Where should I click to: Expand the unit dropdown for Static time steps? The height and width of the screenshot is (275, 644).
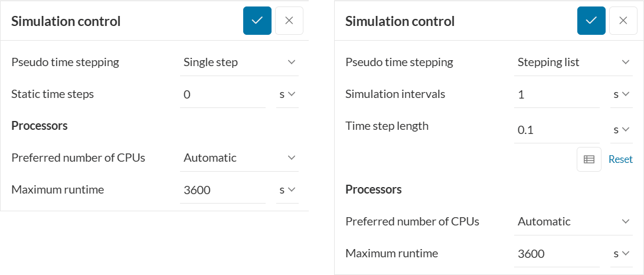pyautogui.click(x=287, y=94)
